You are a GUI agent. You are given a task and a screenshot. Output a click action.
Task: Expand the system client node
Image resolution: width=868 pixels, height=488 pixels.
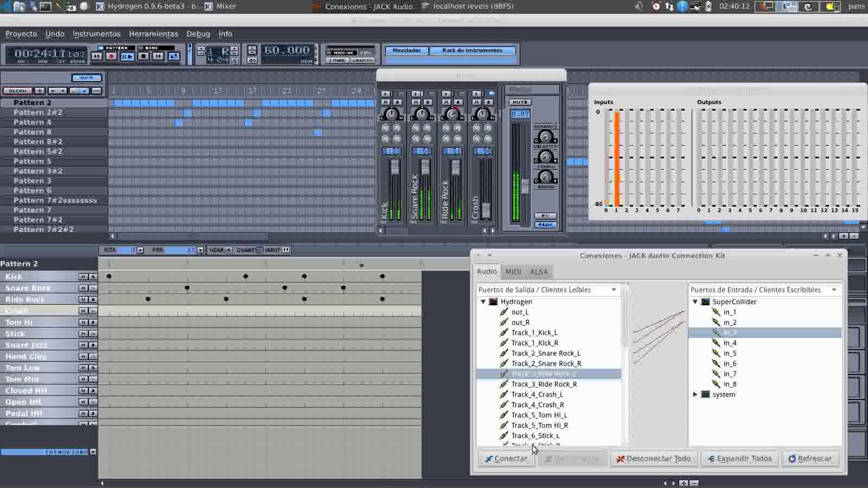point(695,394)
